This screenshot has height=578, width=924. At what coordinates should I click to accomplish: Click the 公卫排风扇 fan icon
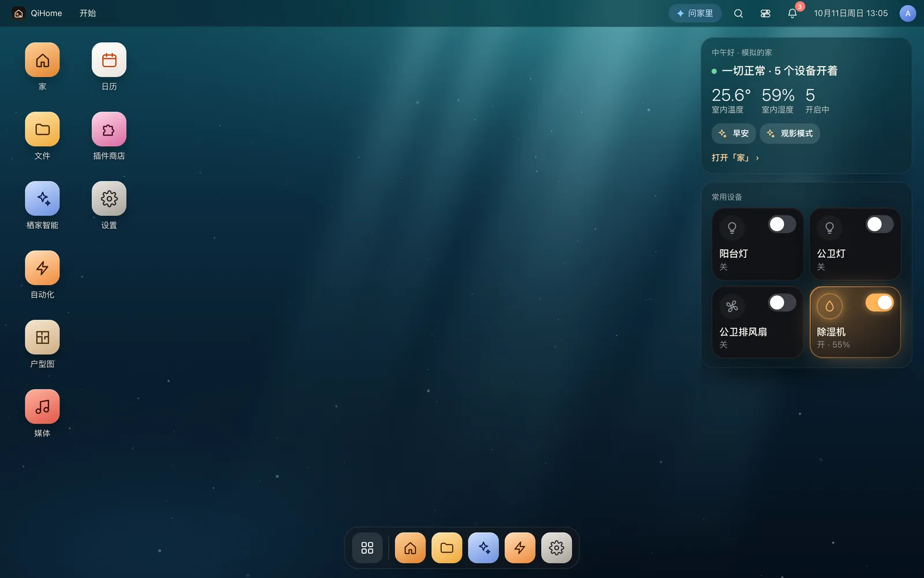(732, 306)
